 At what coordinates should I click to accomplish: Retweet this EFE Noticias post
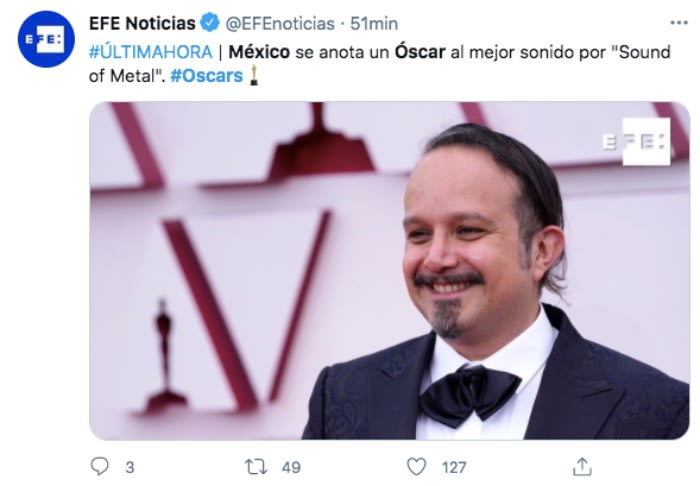[256, 467]
